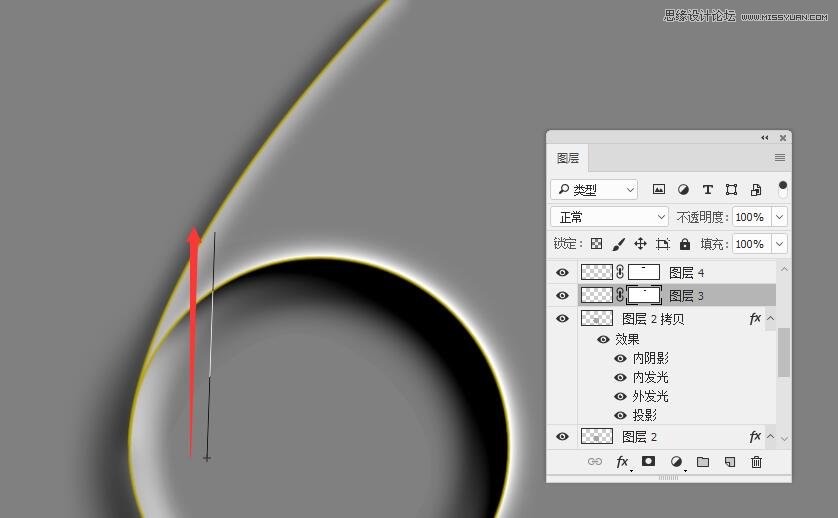
Task: Filter layers by text type
Action: (x=708, y=189)
